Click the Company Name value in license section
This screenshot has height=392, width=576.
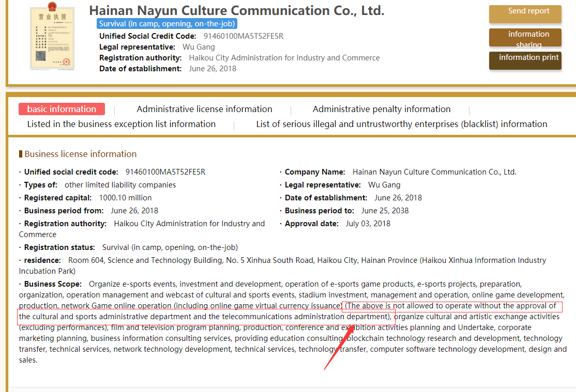click(x=434, y=172)
